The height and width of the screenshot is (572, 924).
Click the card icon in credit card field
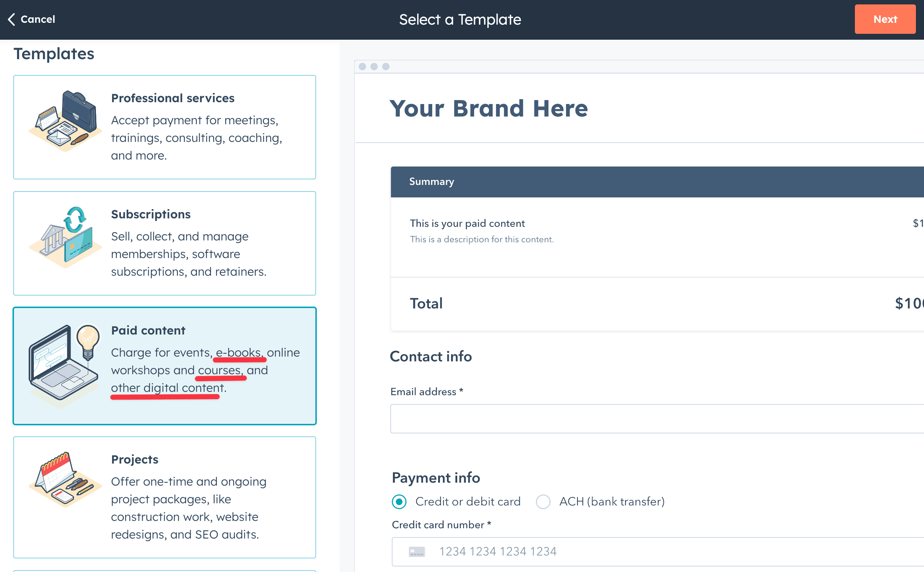click(x=417, y=551)
